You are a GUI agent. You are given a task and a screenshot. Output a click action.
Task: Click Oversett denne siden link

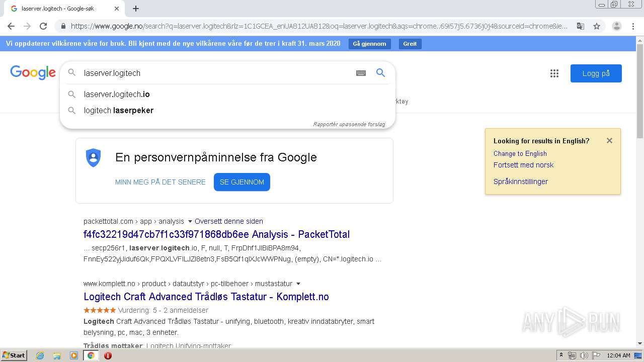click(229, 221)
